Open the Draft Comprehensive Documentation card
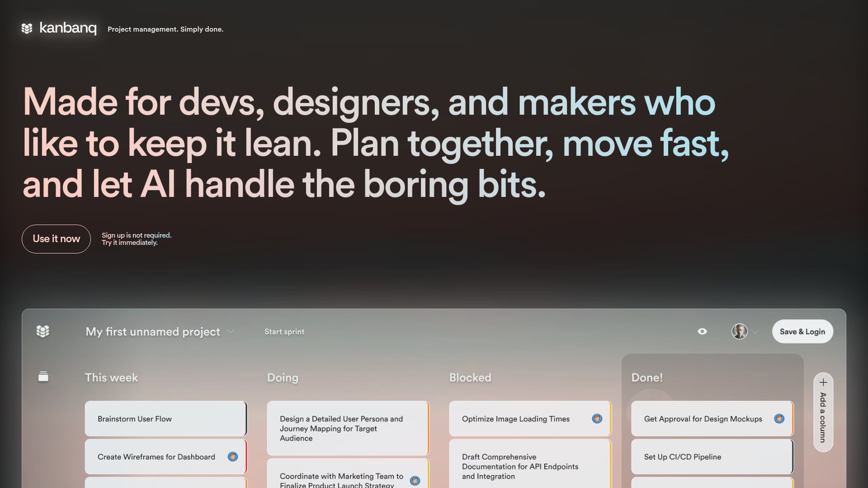Screen dimensions: 868x488 [530, 464]
